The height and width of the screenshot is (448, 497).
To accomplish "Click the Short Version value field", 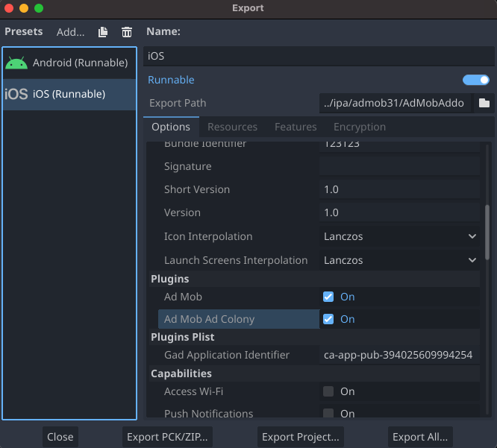I will tap(400, 189).
